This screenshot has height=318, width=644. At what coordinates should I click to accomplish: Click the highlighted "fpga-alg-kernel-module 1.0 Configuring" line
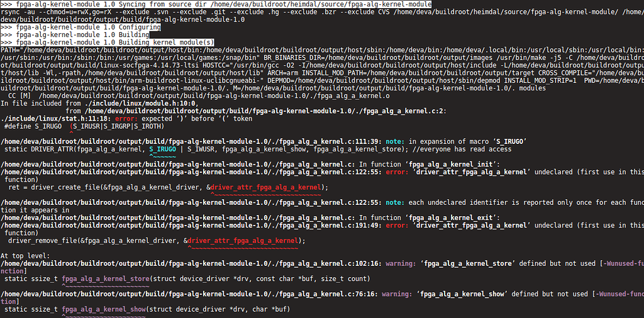pyautogui.click(x=81, y=28)
